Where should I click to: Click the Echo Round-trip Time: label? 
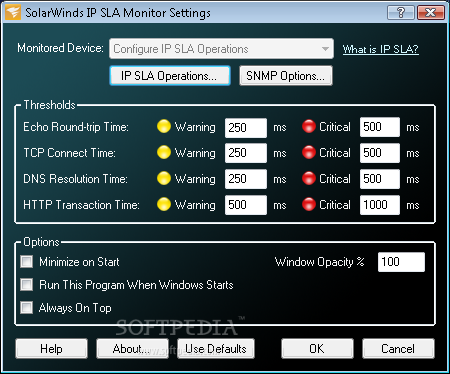coord(76,127)
